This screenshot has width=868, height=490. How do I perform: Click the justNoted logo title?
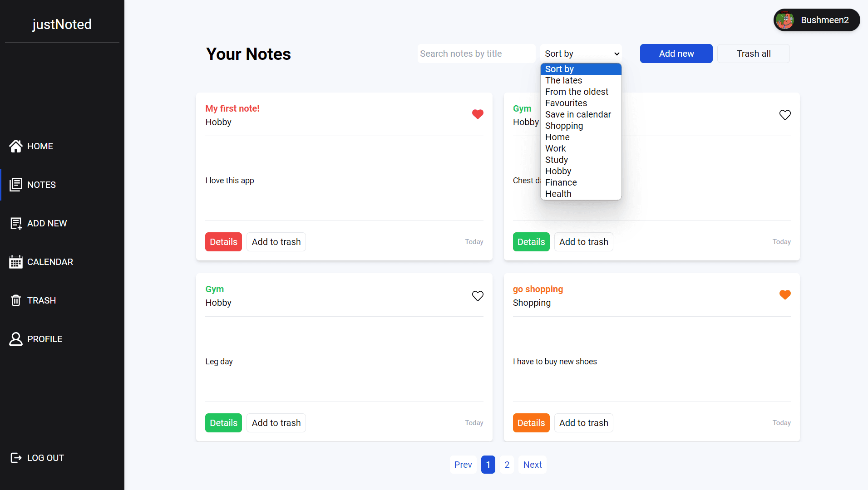(62, 24)
